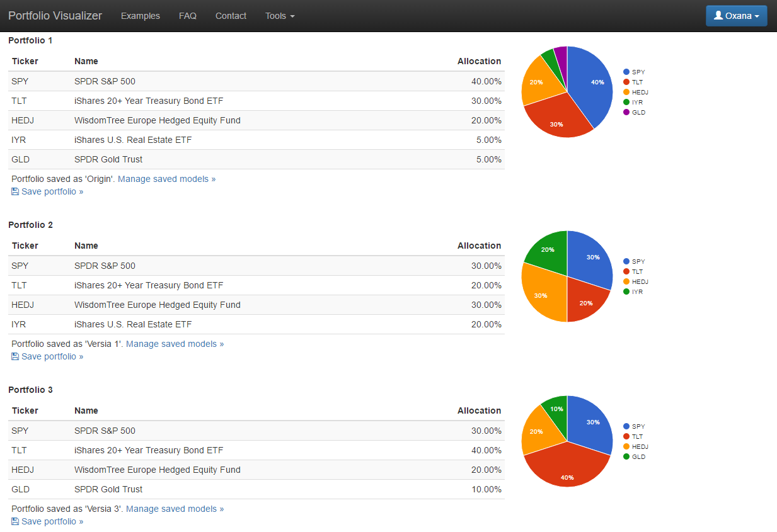Click the 10.00% allocation for GLD in Portfolio 3
This screenshot has width=777, height=532.
(x=486, y=489)
